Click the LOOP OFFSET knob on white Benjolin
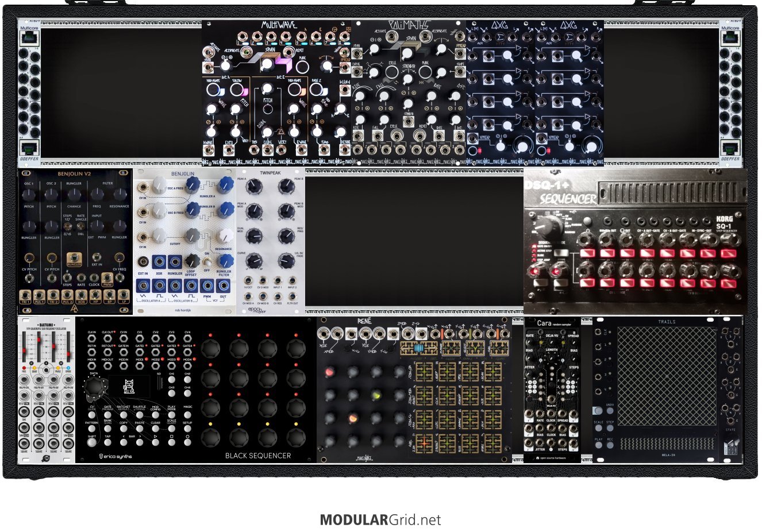Image resolution: width=762 pixels, height=532 pixels. (x=191, y=260)
